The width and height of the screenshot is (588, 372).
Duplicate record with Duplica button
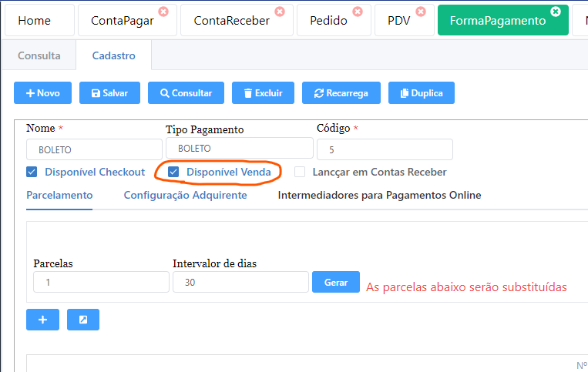(x=421, y=93)
